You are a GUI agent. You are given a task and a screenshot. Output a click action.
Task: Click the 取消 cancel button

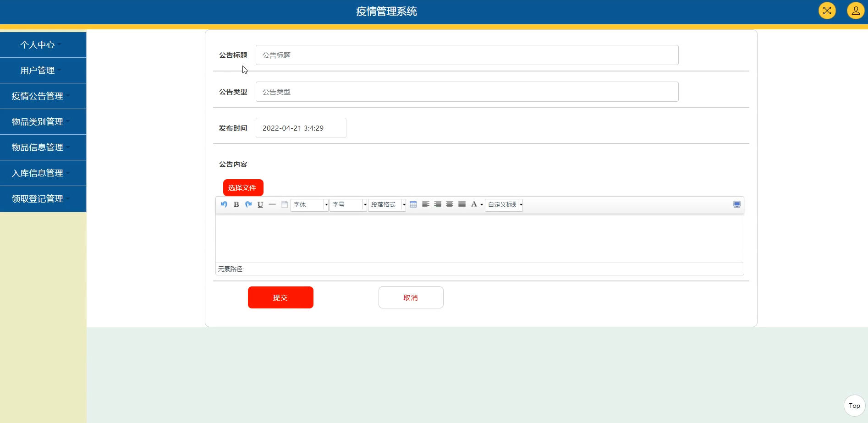coord(411,297)
